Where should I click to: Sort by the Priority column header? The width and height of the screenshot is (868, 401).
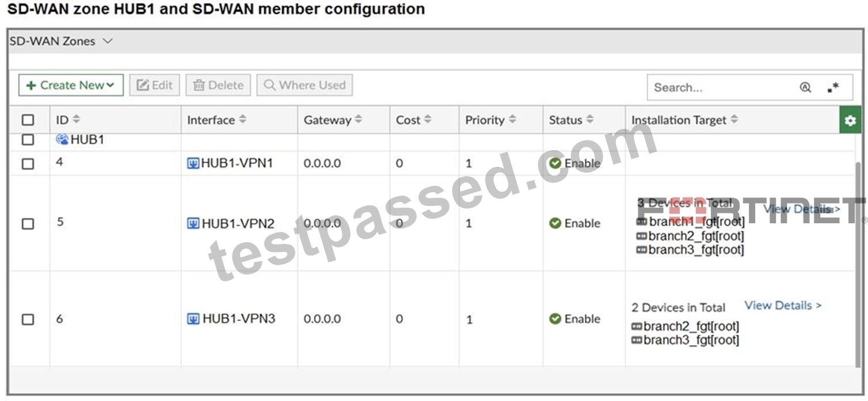click(x=490, y=120)
